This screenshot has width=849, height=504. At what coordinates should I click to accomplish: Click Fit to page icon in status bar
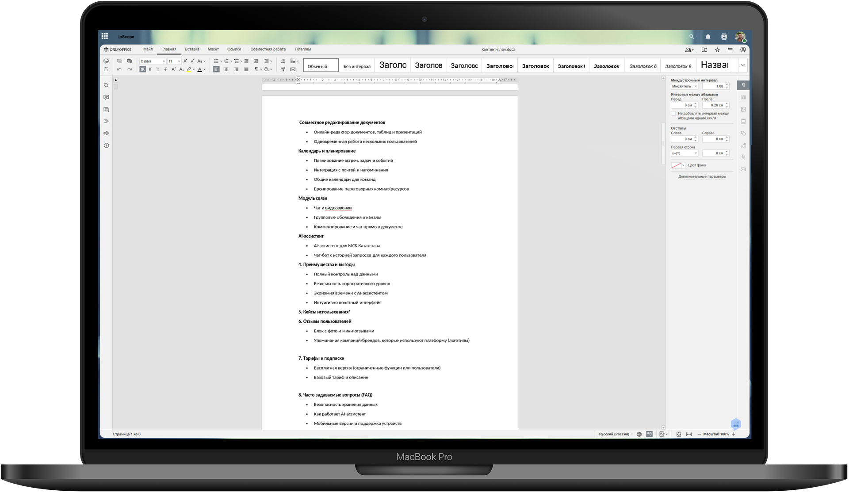tap(679, 434)
